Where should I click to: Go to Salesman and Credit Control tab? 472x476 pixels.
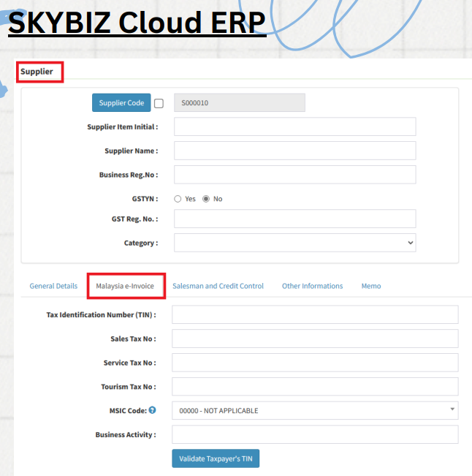[x=218, y=286]
